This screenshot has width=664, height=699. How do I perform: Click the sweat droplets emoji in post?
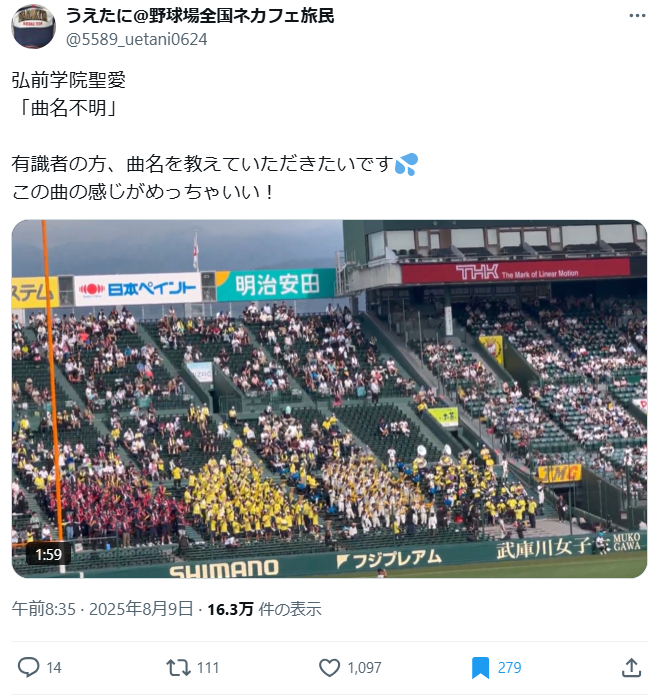click(406, 164)
